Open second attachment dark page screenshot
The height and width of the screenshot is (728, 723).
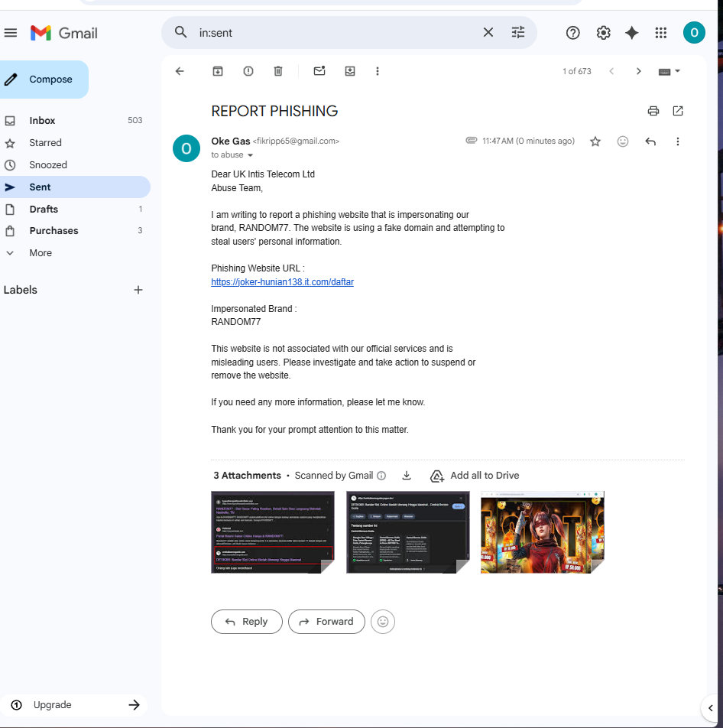[407, 532]
